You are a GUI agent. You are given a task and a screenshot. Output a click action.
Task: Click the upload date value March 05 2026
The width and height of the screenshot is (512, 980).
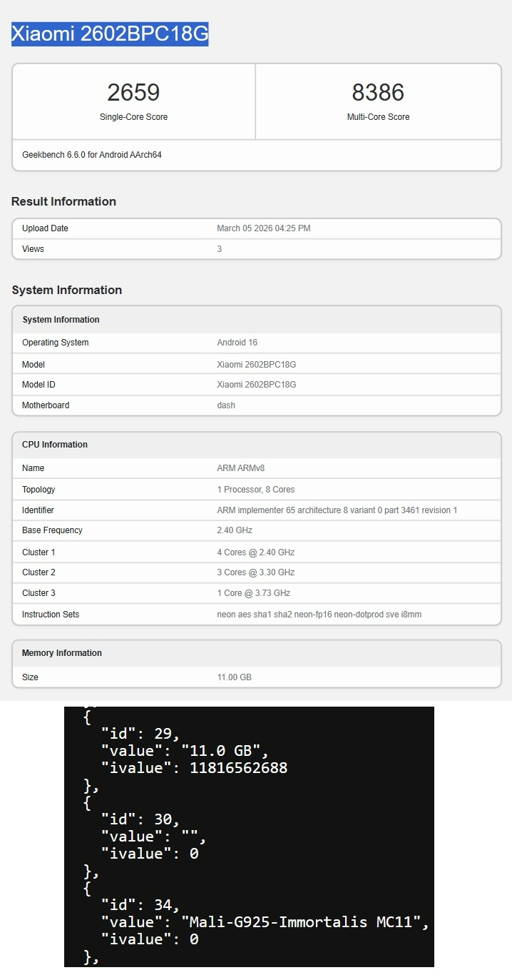click(x=263, y=228)
